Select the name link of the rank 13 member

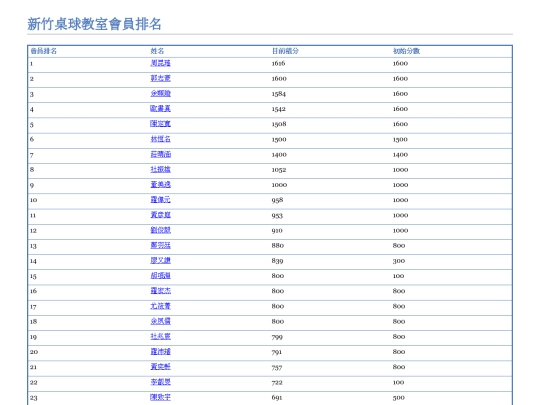tap(160, 245)
